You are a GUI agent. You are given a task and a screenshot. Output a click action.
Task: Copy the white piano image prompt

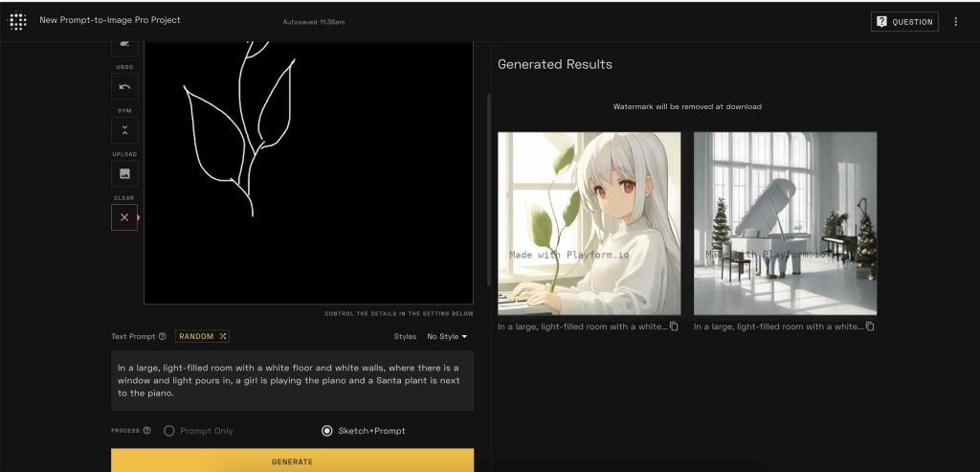(869, 326)
